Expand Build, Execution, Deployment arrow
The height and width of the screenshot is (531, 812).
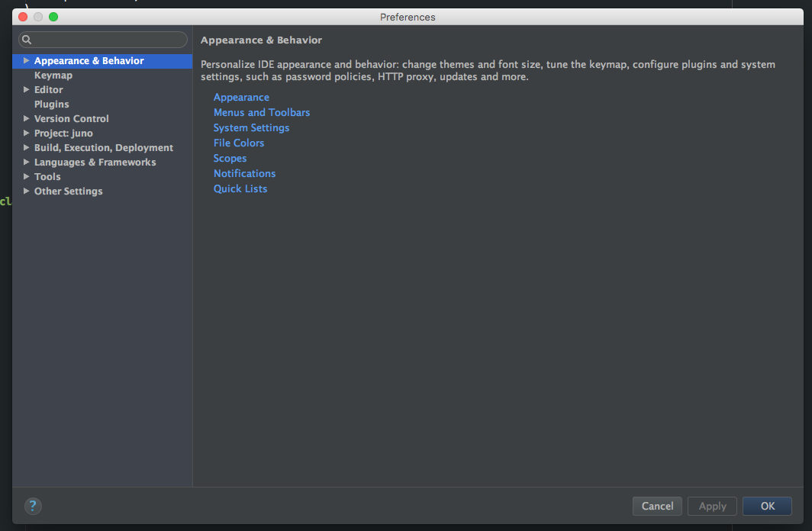(x=26, y=147)
